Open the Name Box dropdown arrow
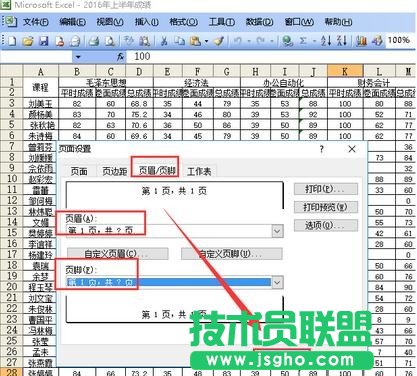 (x=78, y=57)
